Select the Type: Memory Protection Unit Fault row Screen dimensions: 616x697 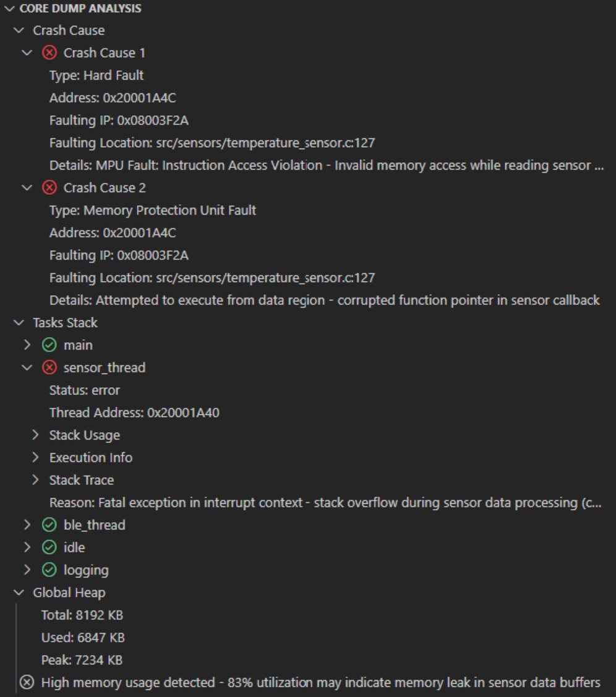pyautogui.click(x=152, y=210)
